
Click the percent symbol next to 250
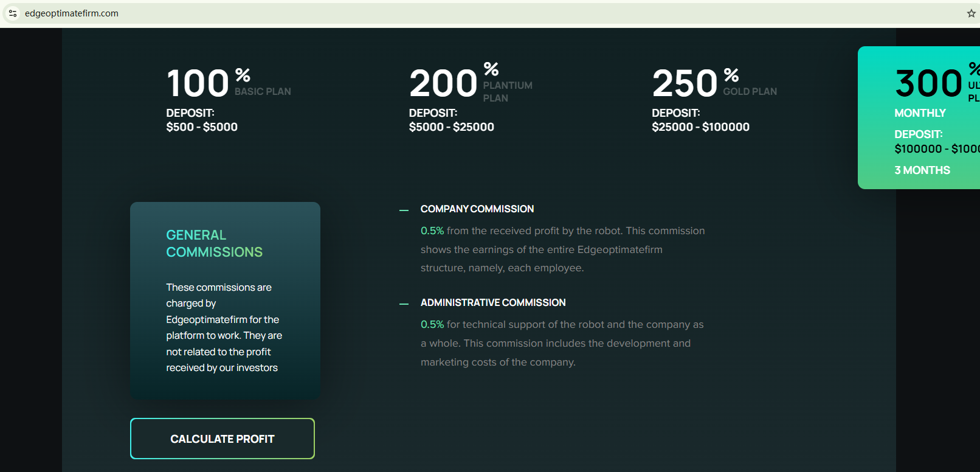coord(731,75)
